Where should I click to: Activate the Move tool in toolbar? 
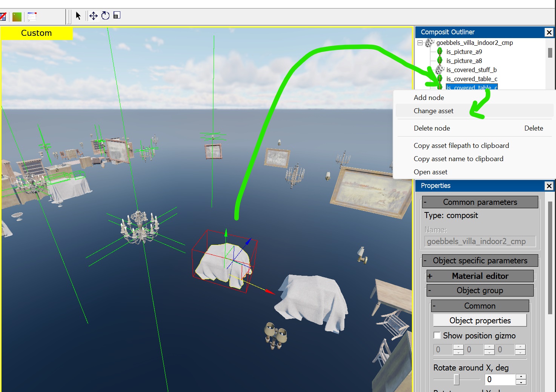click(x=93, y=16)
